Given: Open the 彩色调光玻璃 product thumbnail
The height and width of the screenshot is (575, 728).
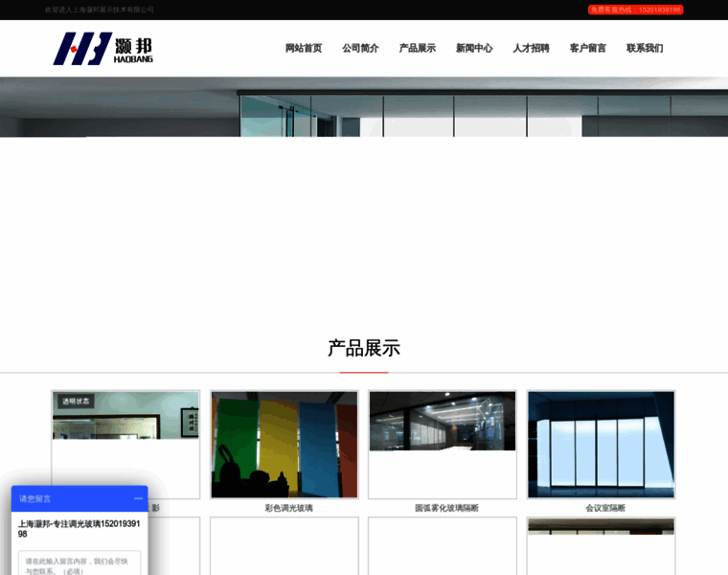Looking at the screenshot, I should pyautogui.click(x=284, y=445).
